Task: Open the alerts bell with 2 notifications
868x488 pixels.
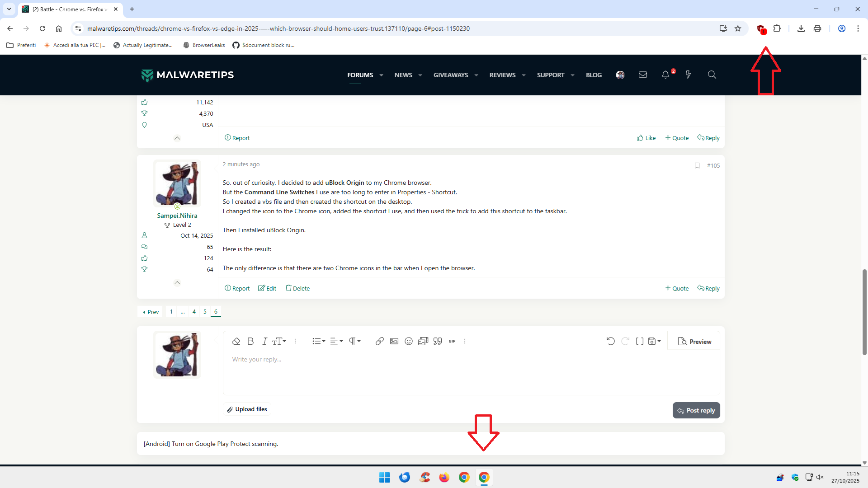Action: 665,75
